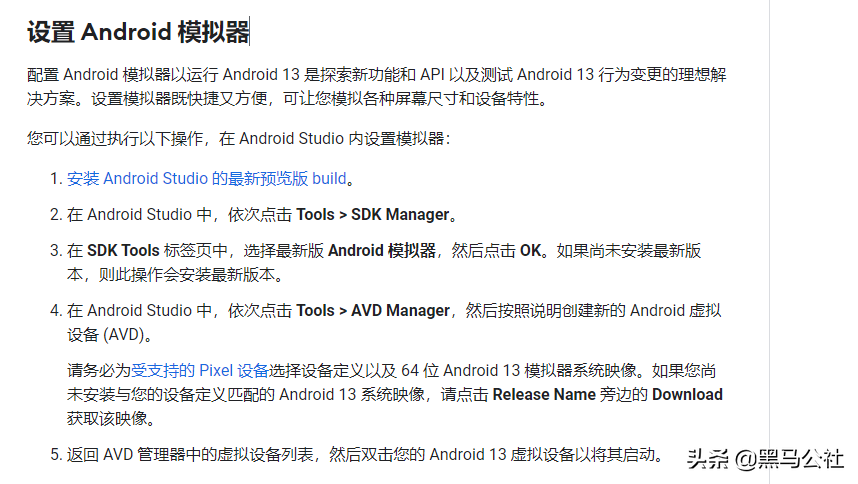Click the '64 位 Android 13' system image text
This screenshot has width=858, height=484.
tap(460, 370)
